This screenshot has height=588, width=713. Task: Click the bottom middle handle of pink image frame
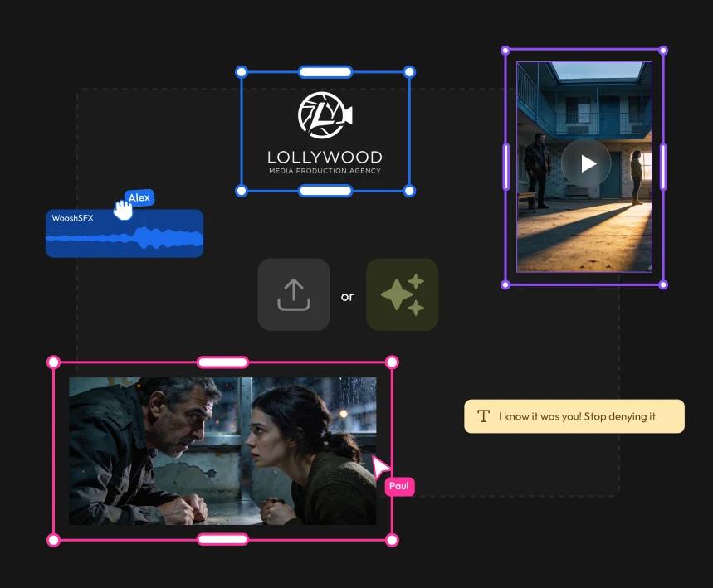coord(222,539)
